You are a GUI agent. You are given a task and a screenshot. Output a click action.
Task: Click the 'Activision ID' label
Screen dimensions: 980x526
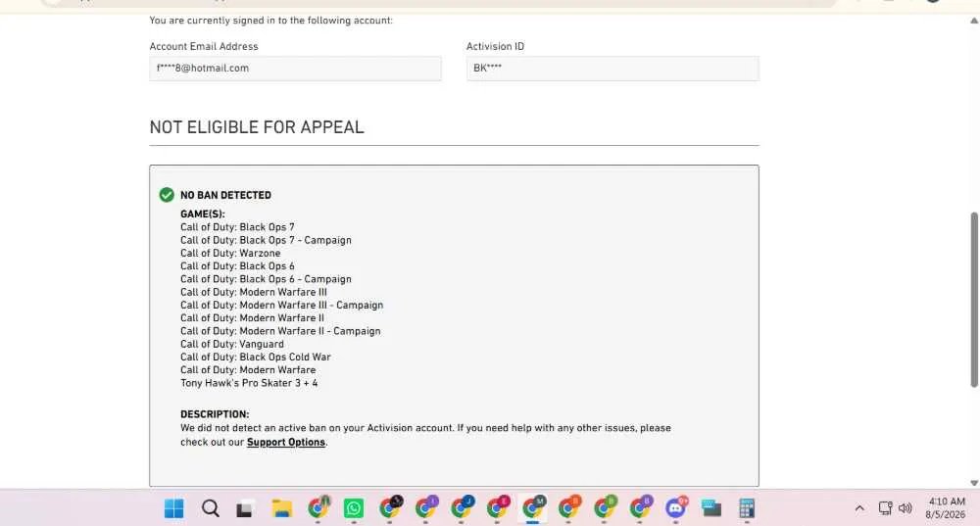pos(495,46)
